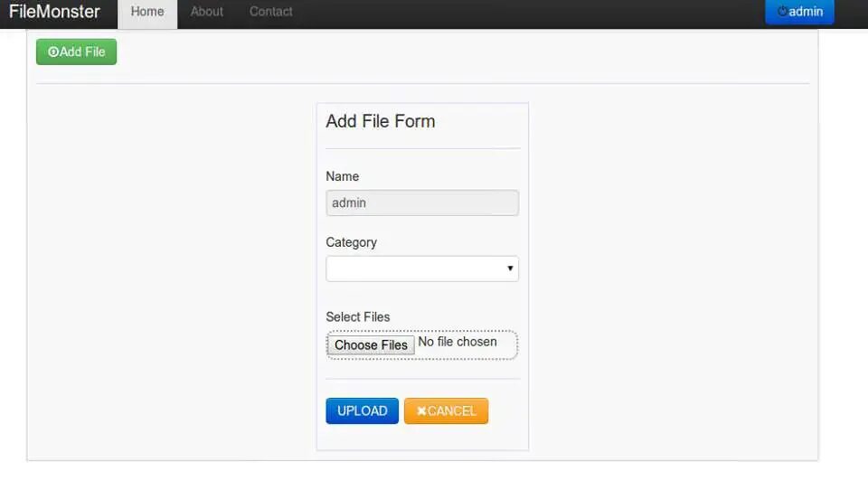The height and width of the screenshot is (490, 868).
Task: Click the 'Select Files' label
Action: (x=358, y=316)
